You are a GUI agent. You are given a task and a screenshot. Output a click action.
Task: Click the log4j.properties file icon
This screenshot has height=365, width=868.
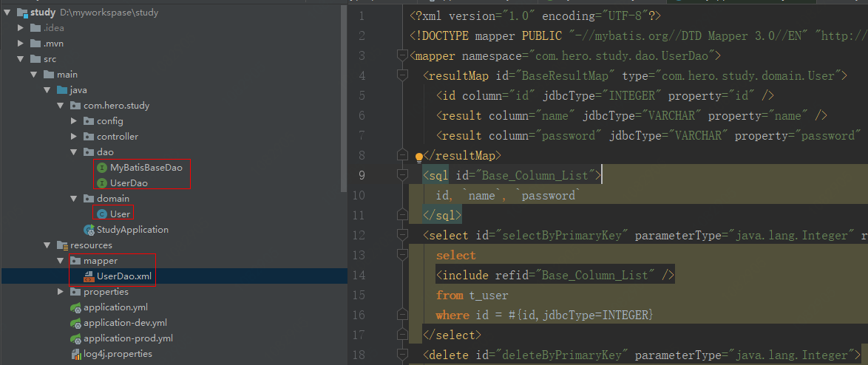75,354
